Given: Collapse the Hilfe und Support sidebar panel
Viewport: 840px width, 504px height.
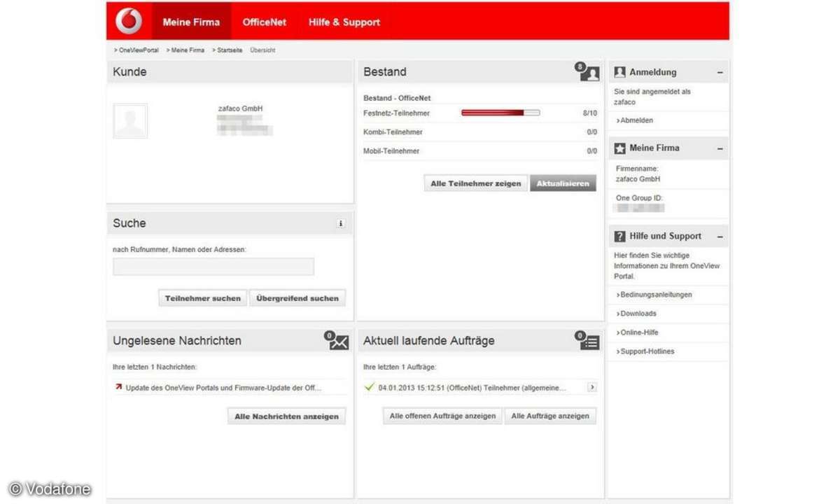Looking at the screenshot, I should pyautogui.click(x=720, y=236).
